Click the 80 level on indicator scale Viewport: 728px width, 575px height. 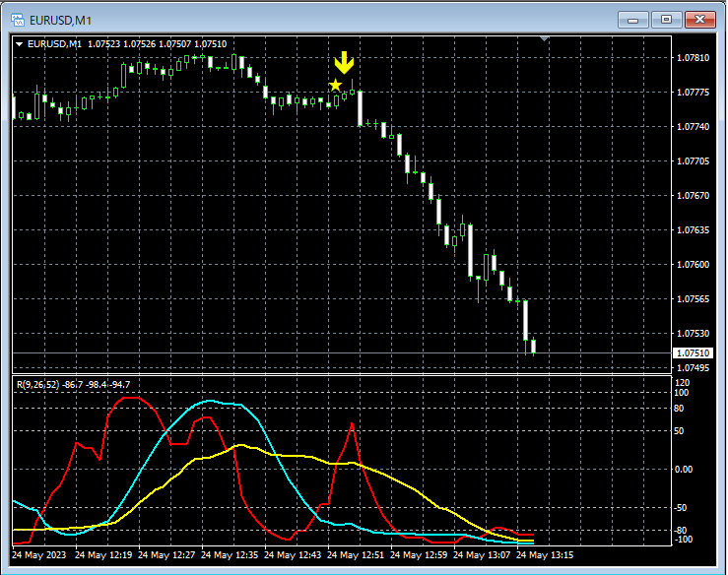click(x=679, y=408)
